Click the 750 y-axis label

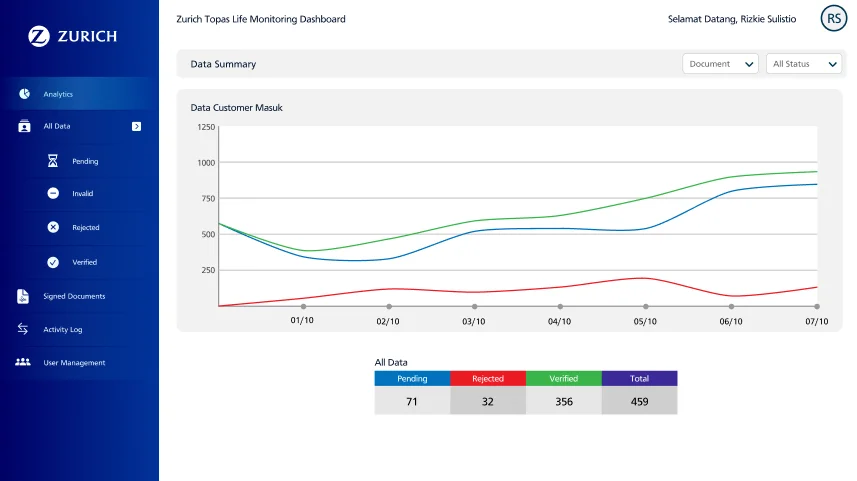208,198
